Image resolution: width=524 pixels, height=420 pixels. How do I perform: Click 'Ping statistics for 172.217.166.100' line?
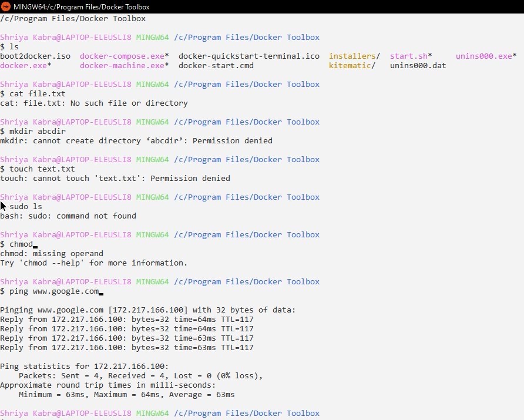click(84, 366)
